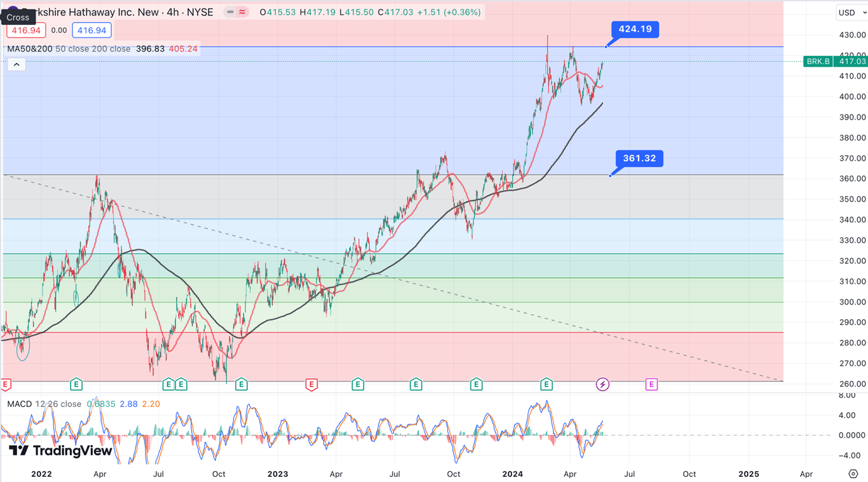Click the 0.6835 MACD histogram value

pos(101,404)
